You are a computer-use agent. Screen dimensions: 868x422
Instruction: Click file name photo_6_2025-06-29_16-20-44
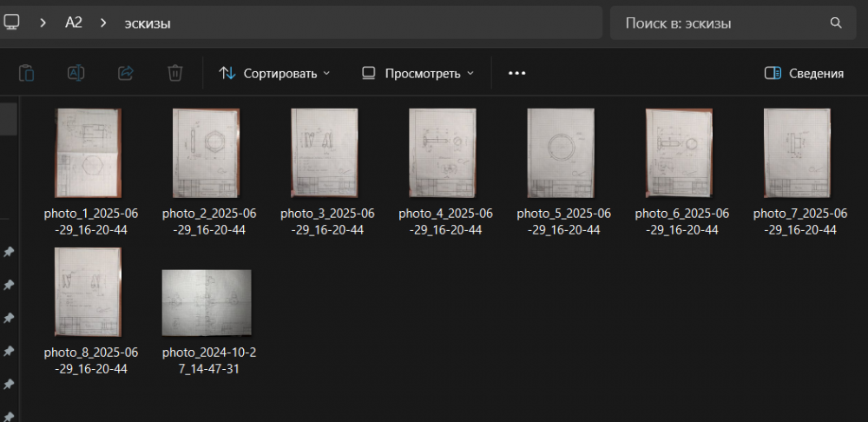[x=682, y=221]
